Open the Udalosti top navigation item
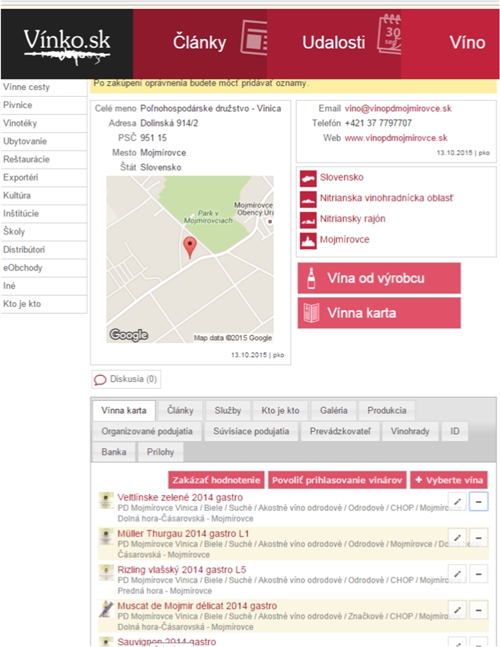Image resolution: width=500 pixels, height=647 pixels. [334, 43]
